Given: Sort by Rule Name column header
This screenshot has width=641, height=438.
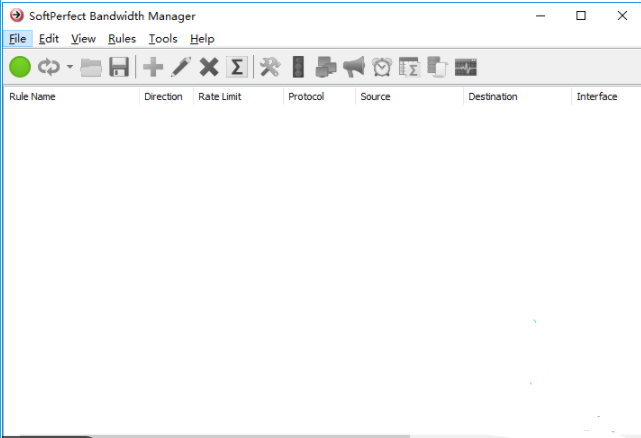Looking at the screenshot, I should pyautogui.click(x=71, y=97).
